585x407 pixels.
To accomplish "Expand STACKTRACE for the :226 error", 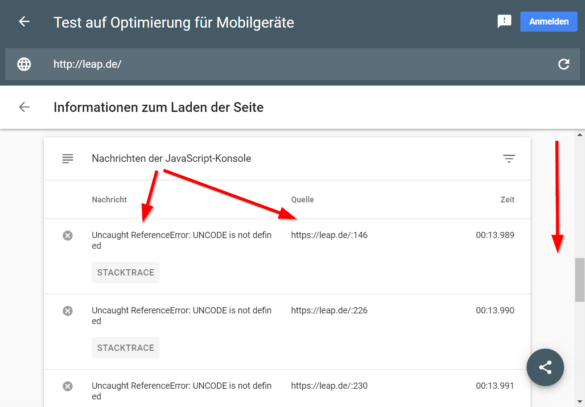I will click(126, 348).
